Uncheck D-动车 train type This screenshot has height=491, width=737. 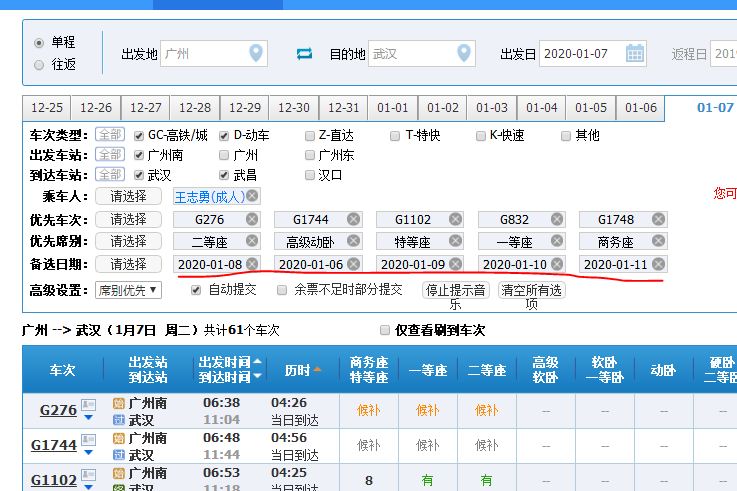[224, 136]
